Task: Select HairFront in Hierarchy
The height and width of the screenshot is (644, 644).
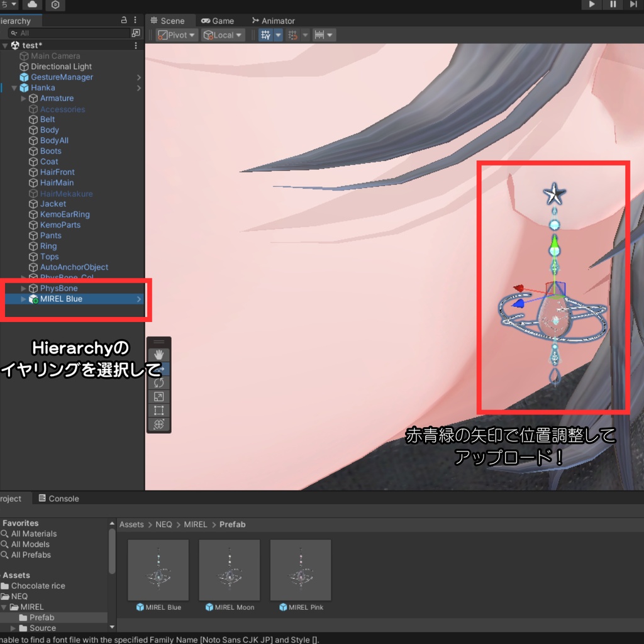Action: [57, 172]
